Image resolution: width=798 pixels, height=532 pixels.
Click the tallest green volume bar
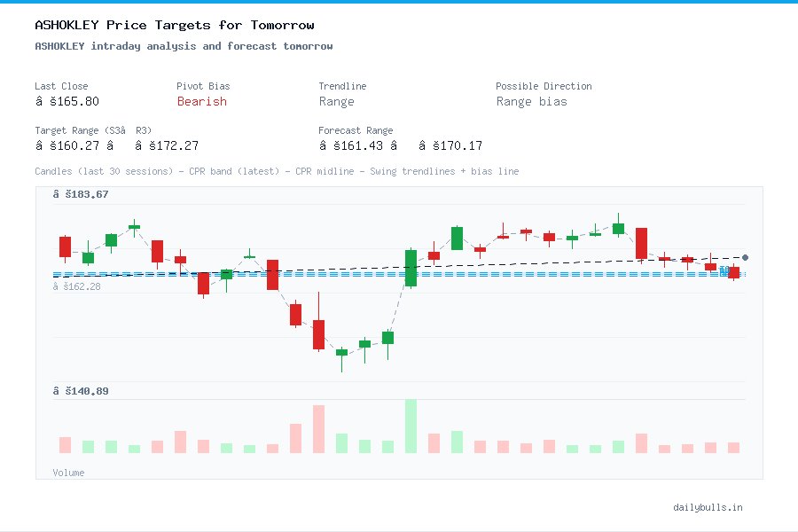[410, 426]
